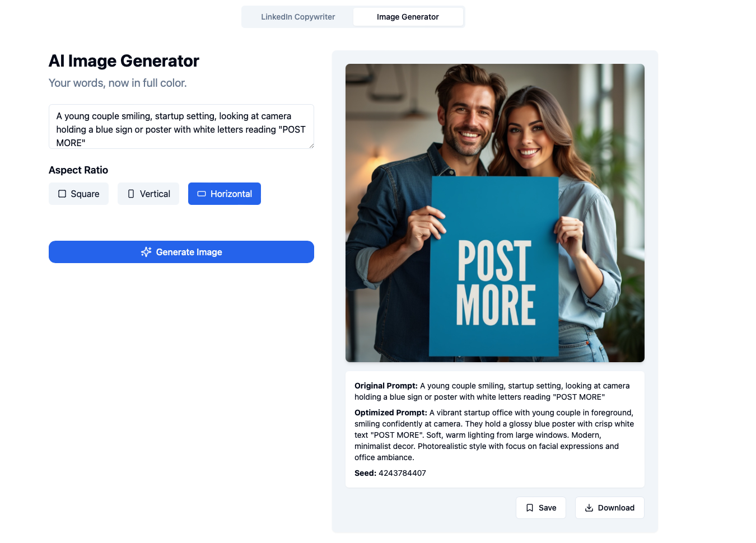756x543 pixels.
Task: Click the sparkle icon on Generate Image
Action: (x=146, y=252)
